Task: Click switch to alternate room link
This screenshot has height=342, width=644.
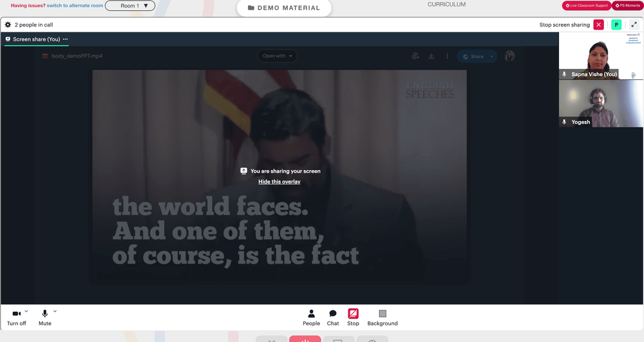Action: 75,6
